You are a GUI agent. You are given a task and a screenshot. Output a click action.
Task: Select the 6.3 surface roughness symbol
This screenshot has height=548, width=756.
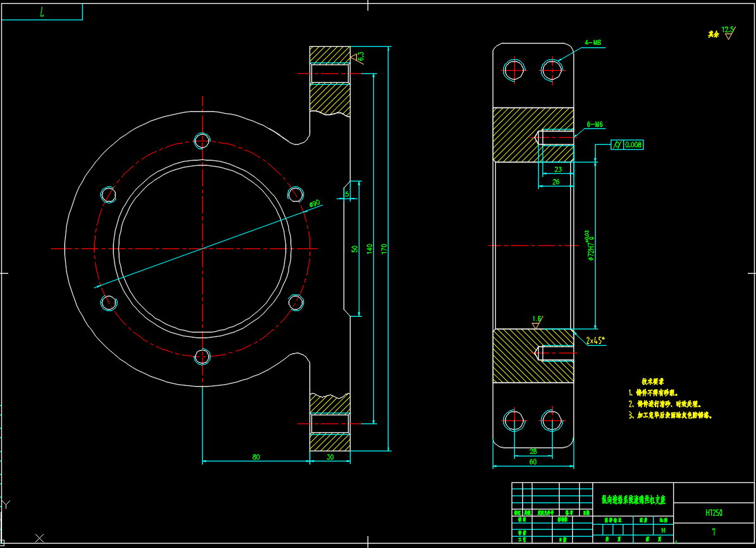357,57
